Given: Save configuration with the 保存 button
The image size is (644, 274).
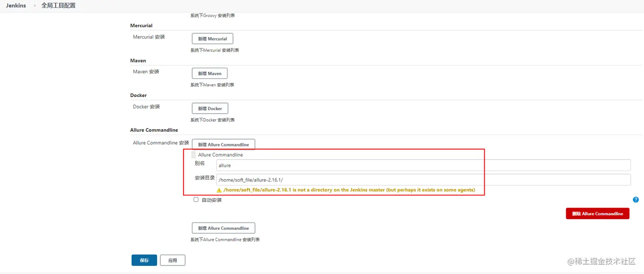Looking at the screenshot, I should point(144,260).
